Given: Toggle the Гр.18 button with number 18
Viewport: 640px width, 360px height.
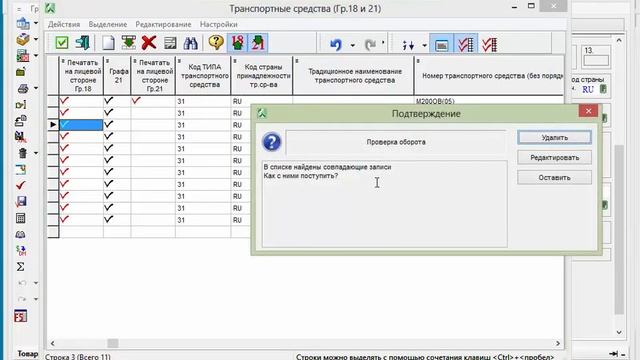Looking at the screenshot, I should click(x=238, y=43).
